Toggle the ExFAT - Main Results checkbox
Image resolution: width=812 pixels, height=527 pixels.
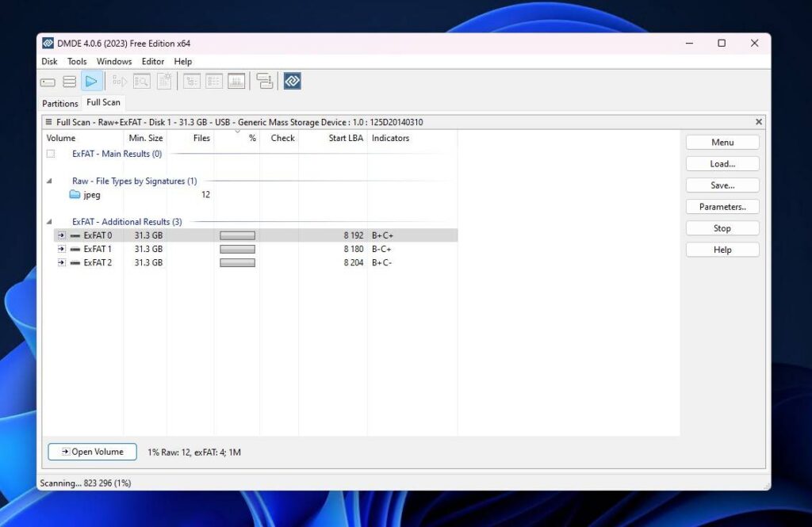(51, 154)
